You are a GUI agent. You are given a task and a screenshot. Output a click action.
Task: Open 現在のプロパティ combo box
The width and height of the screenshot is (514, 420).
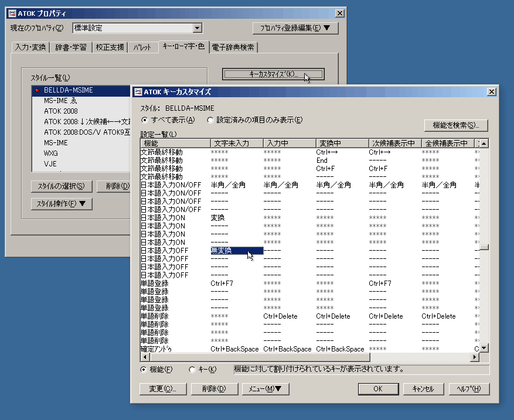click(137, 28)
